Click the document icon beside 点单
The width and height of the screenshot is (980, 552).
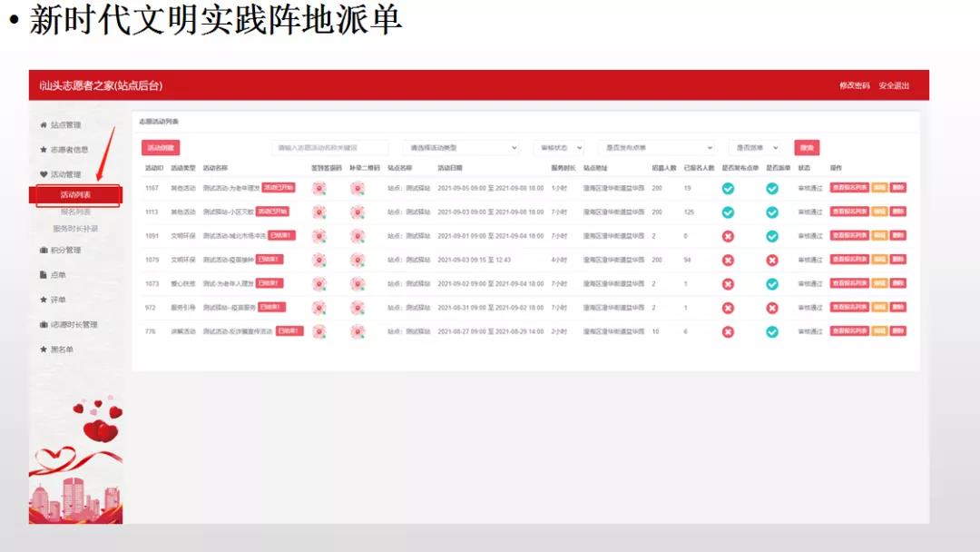tap(43, 275)
